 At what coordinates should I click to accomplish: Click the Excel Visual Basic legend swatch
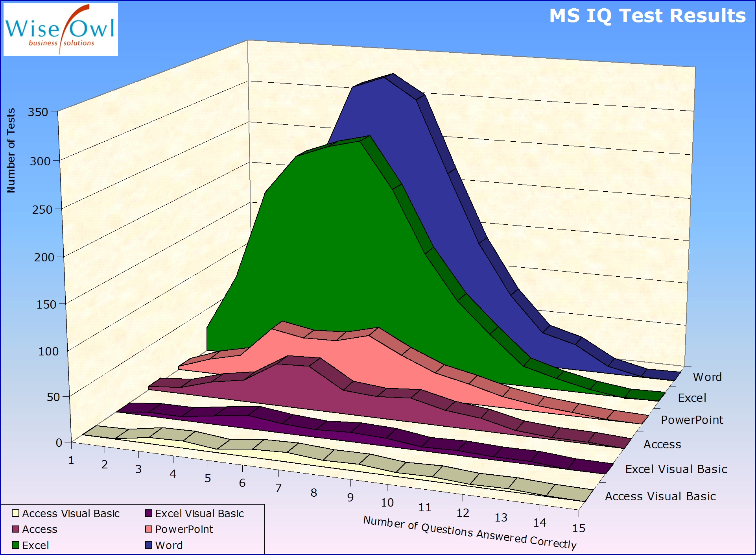(149, 513)
